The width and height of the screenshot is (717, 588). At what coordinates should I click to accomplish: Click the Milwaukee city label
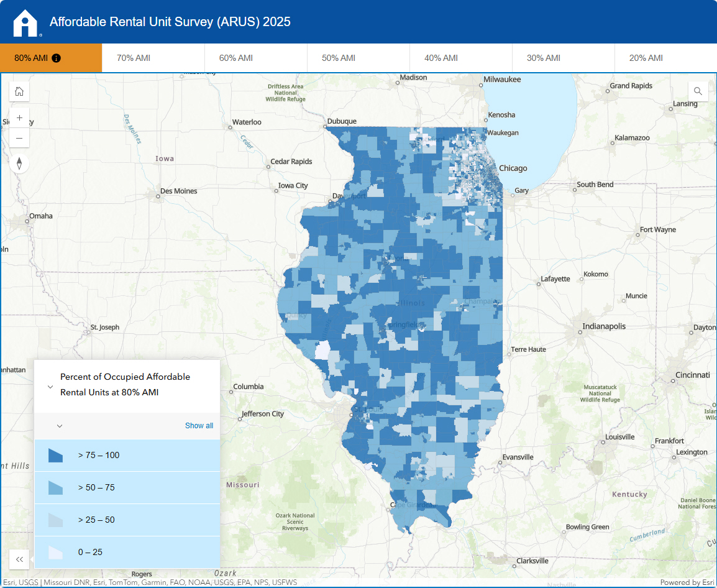pos(502,79)
